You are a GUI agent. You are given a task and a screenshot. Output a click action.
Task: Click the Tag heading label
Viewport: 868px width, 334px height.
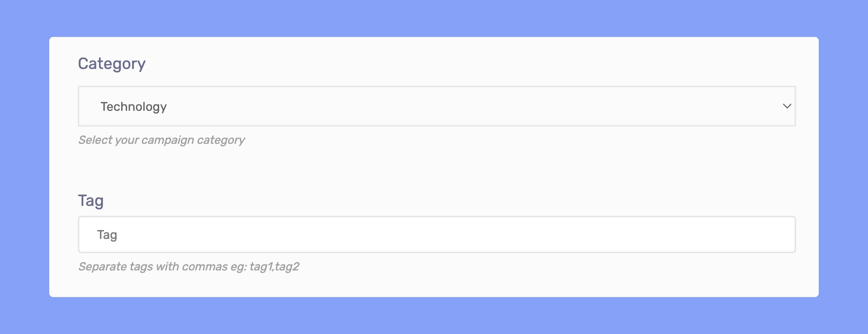coord(91,201)
